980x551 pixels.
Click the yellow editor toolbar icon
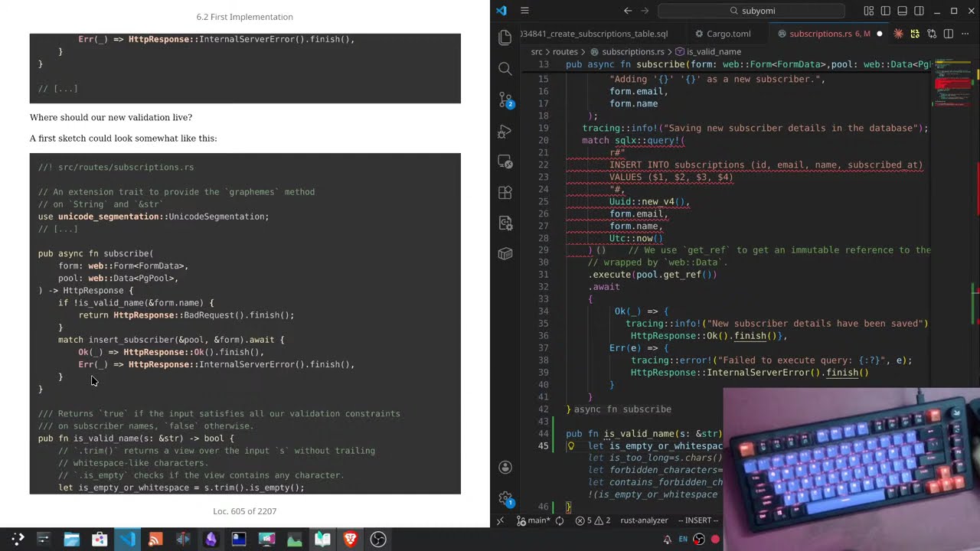coord(915,34)
